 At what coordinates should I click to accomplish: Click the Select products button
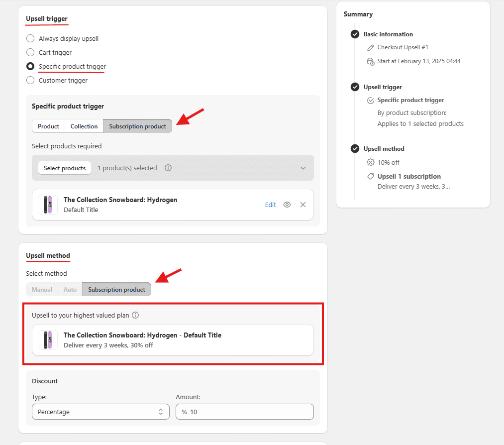(x=65, y=168)
